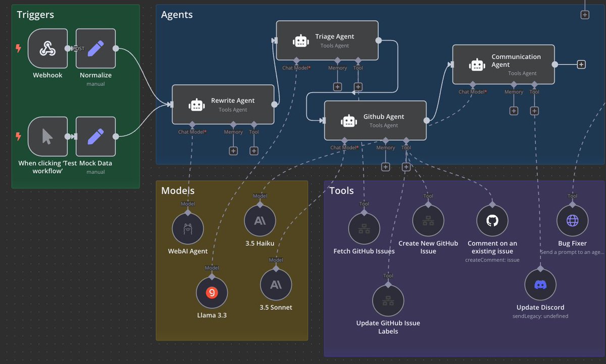Click the Webhook trigger lightning bolt

(19, 48)
